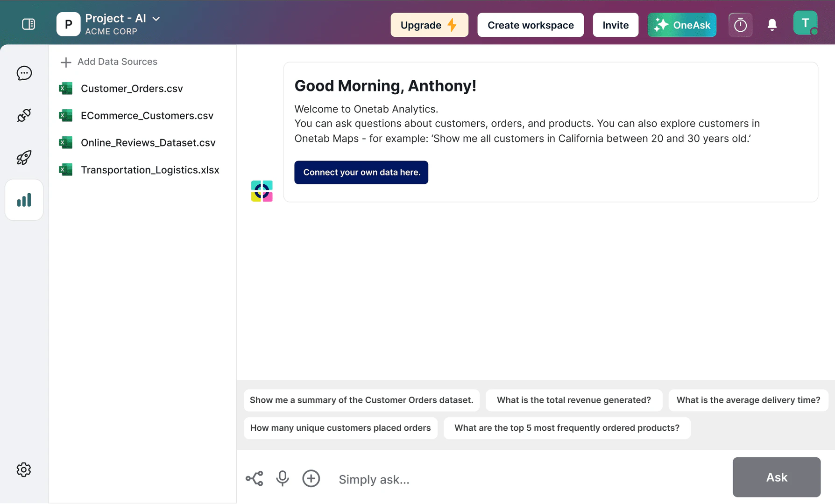
Task: Open the analytics bar chart panel
Action: click(24, 200)
